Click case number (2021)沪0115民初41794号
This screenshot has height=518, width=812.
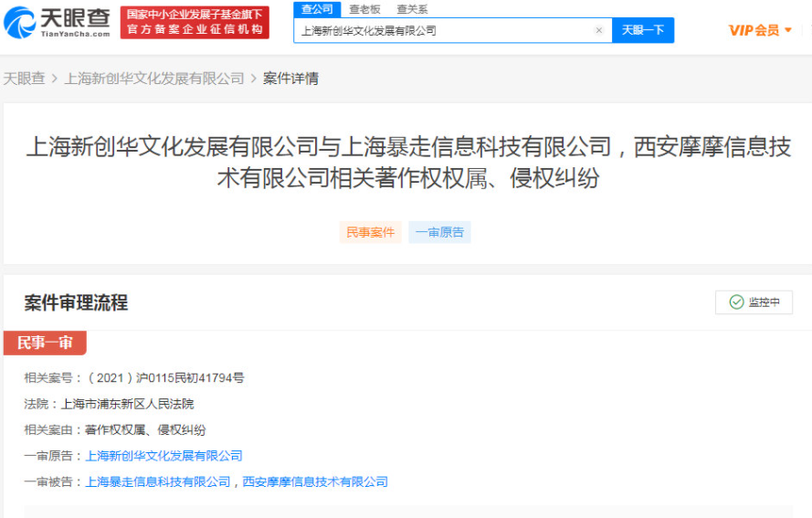164,378
